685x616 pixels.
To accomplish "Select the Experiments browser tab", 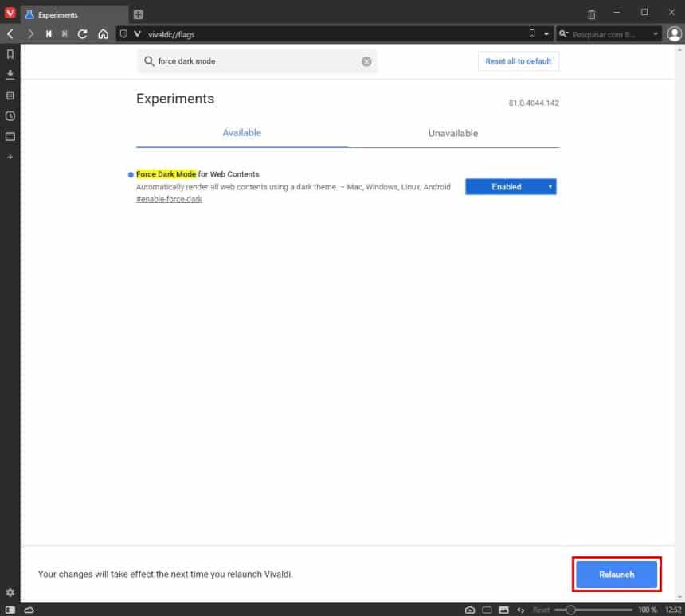I will click(74, 14).
